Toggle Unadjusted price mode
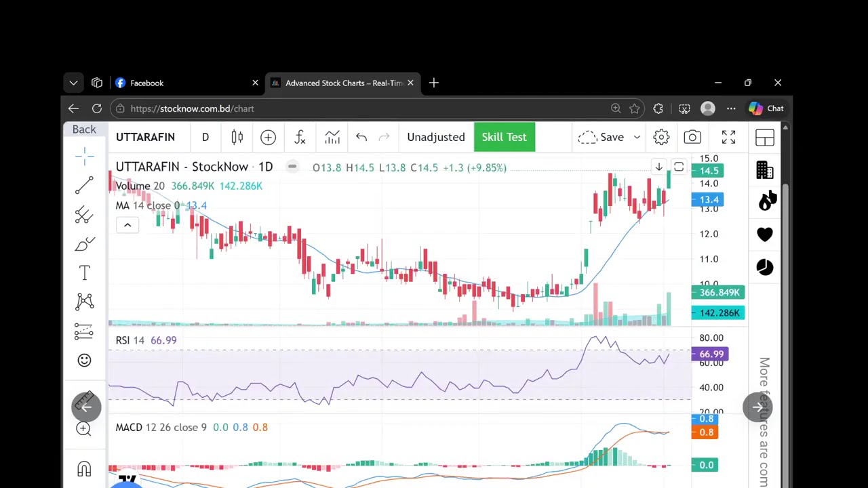Image resolution: width=868 pixels, height=488 pixels. pos(436,137)
